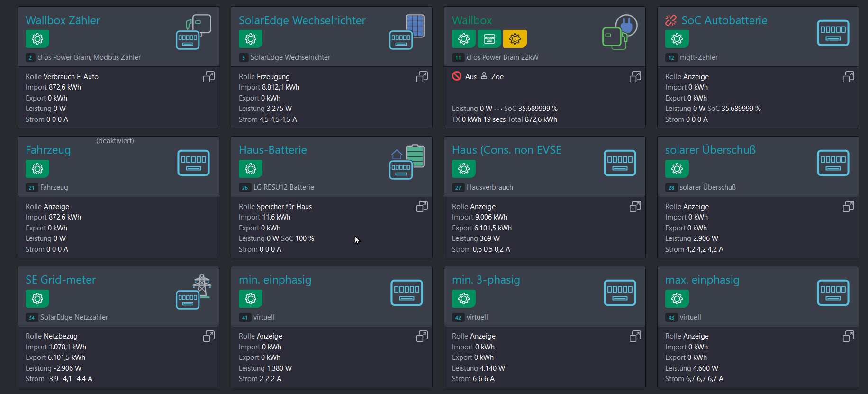Open settings gear for min. einphasig
The height and width of the screenshot is (394, 868).
251,299
